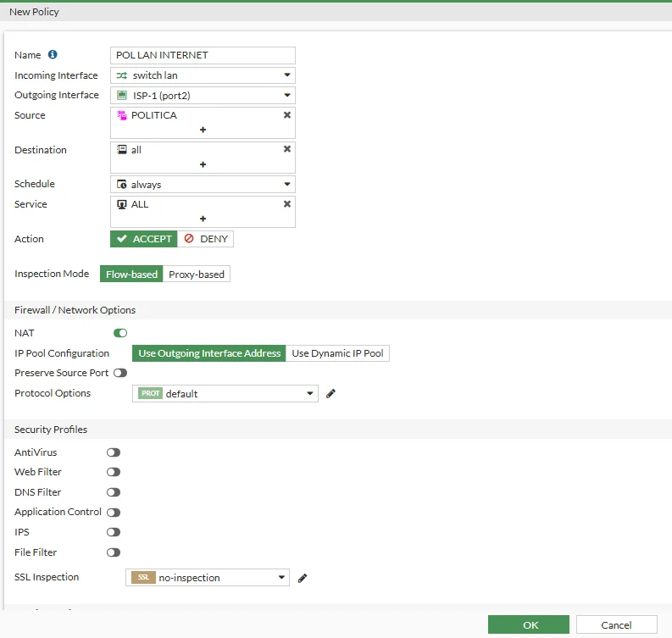The height and width of the screenshot is (638, 672).
Task: Select Use Dynamic IP Pool
Action: (338, 353)
